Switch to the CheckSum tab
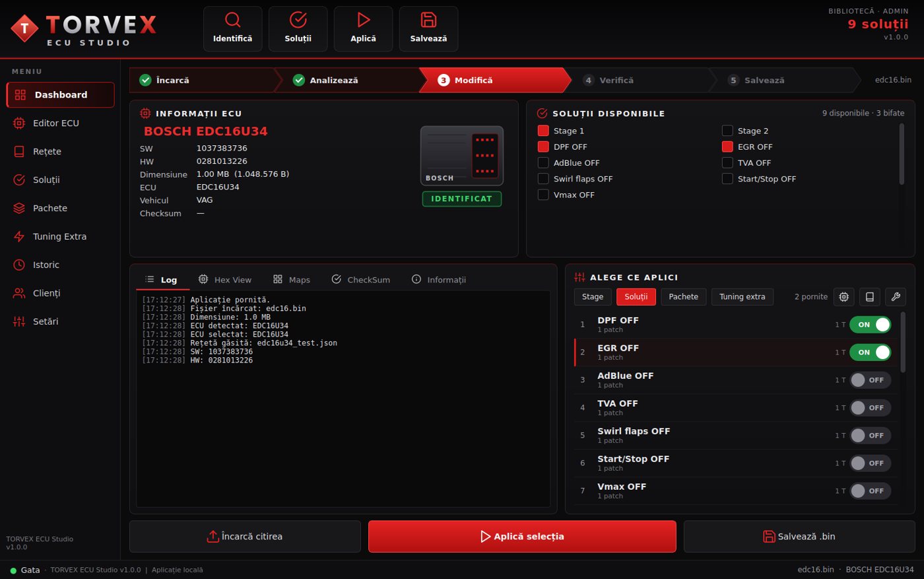Image resolution: width=924 pixels, height=579 pixels. tap(361, 280)
